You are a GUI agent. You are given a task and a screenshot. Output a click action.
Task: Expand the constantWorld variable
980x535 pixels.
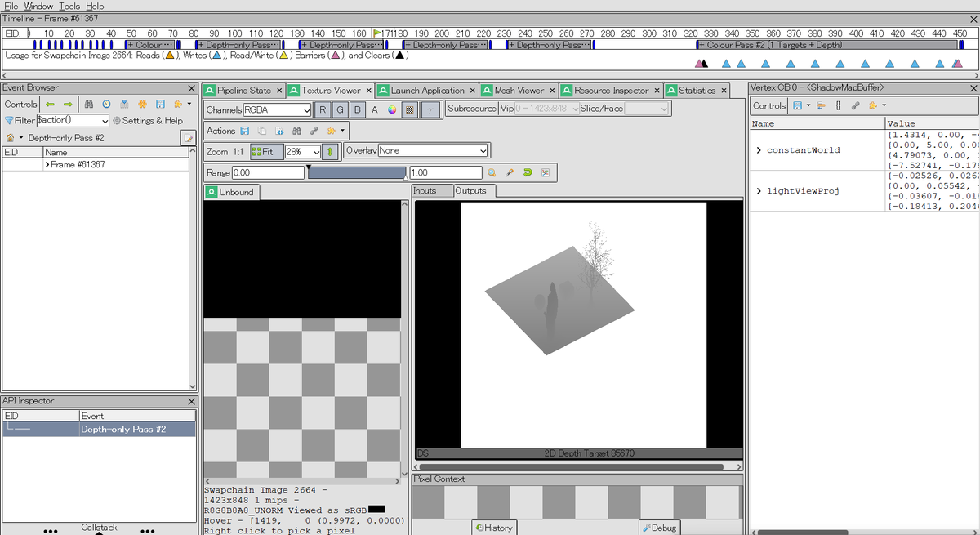[759, 150]
